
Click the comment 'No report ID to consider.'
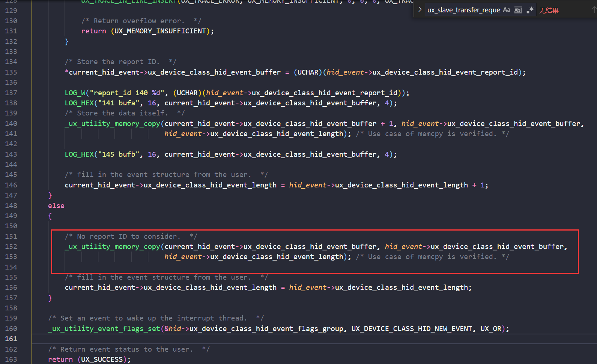point(131,237)
